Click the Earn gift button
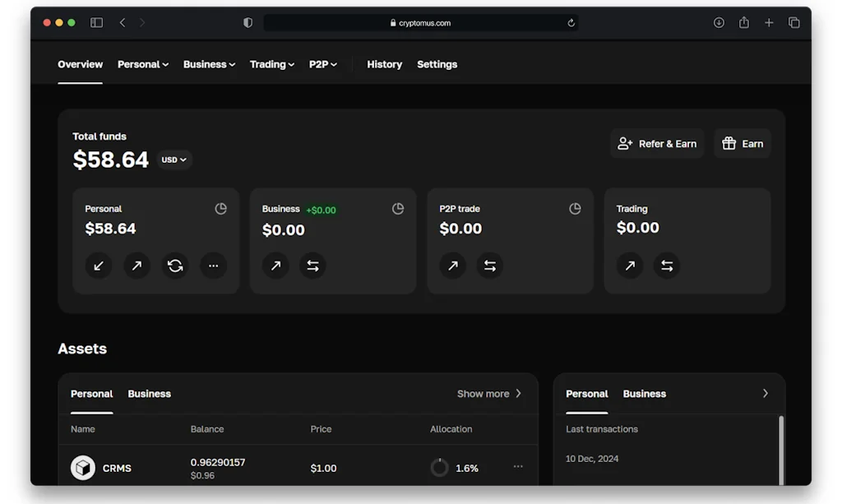Image resolution: width=842 pixels, height=504 pixels. (x=742, y=143)
